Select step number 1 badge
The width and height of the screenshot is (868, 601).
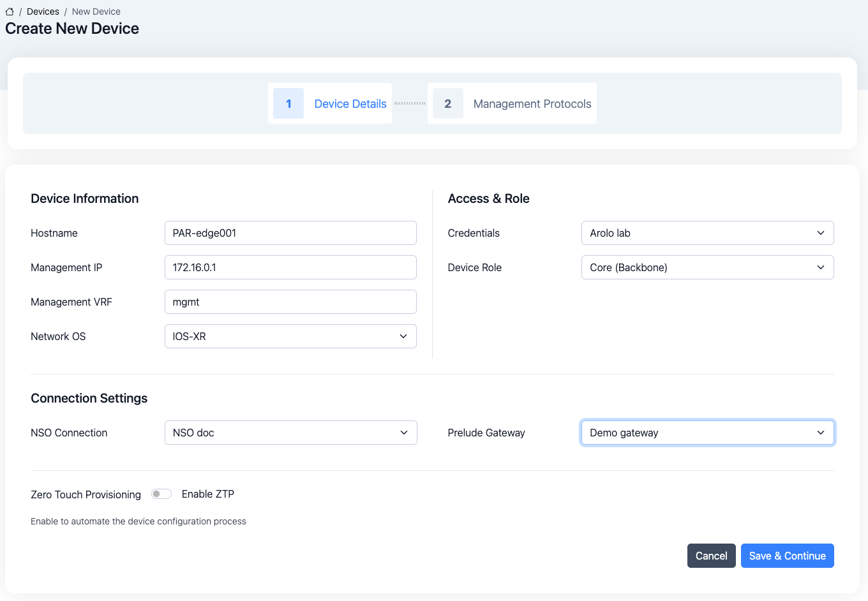[288, 103]
